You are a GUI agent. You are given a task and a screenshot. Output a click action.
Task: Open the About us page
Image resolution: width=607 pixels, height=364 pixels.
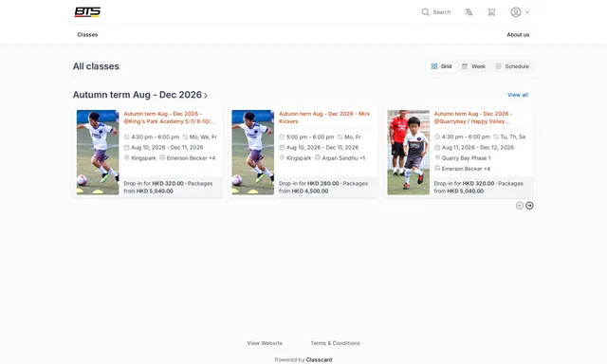coord(518,34)
